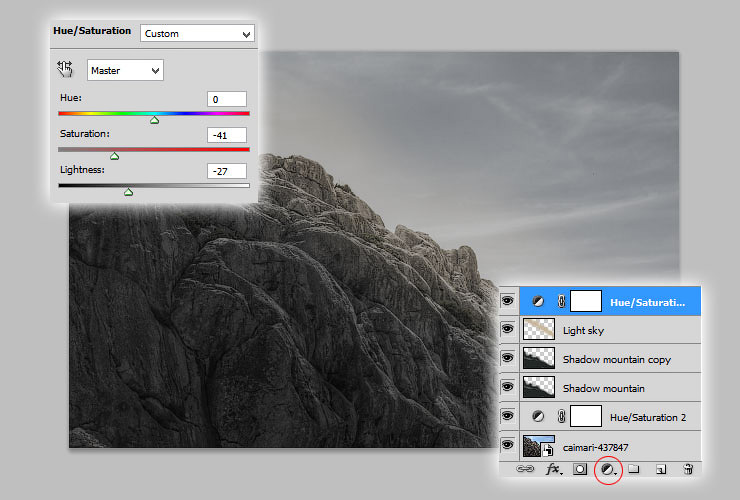Click the Hue slider handle
The image size is (740, 500).
(154, 120)
